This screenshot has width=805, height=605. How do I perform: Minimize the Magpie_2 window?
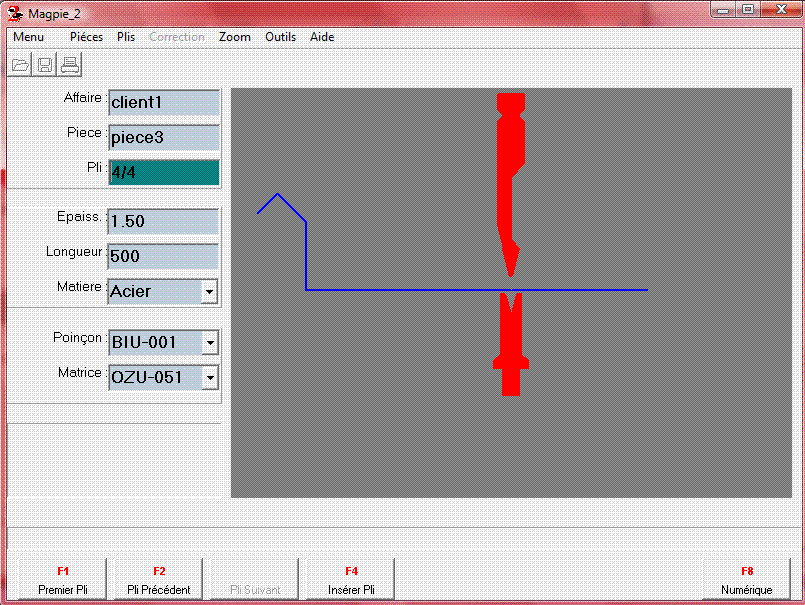pos(723,10)
